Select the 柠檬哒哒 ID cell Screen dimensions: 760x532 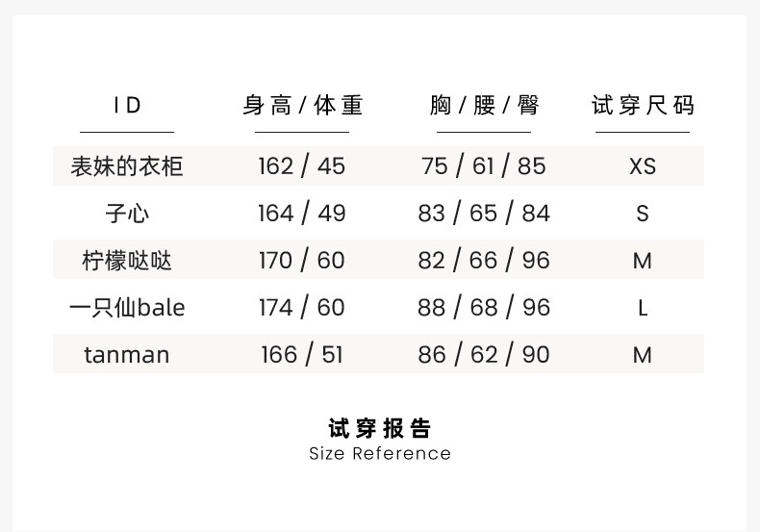[127, 260]
